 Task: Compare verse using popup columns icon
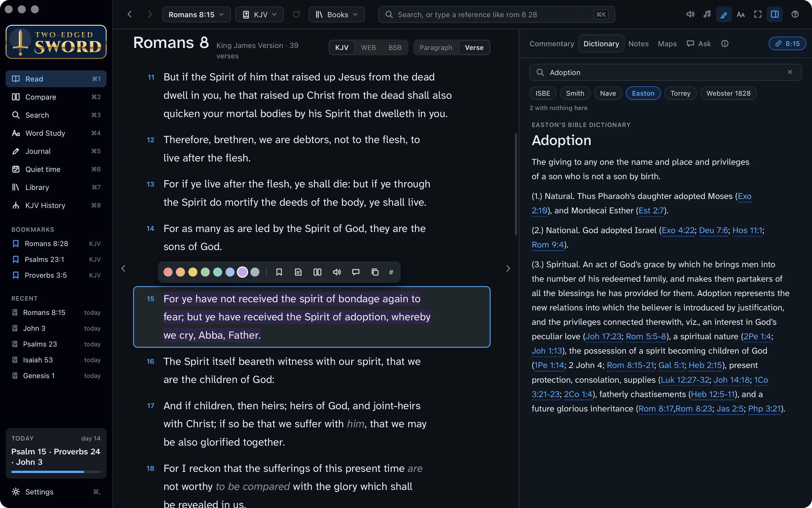coord(317,272)
